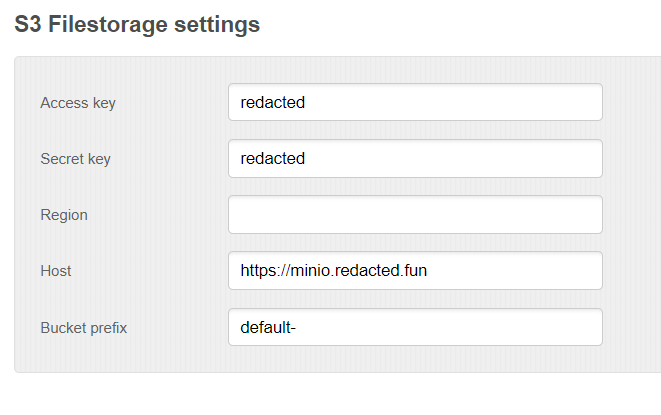Click the "Host" field label
The width and height of the screenshot is (661, 415).
click(56, 271)
